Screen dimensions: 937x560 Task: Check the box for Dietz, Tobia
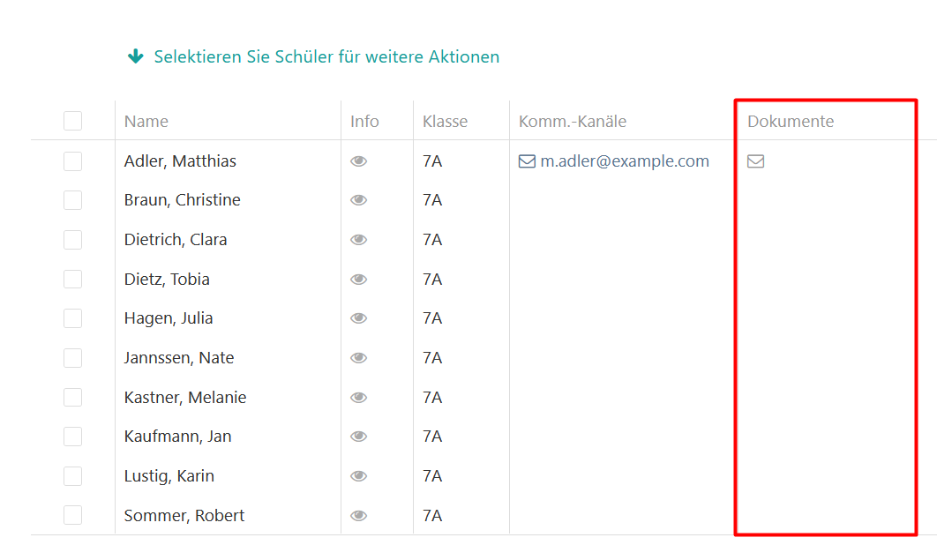click(x=72, y=280)
